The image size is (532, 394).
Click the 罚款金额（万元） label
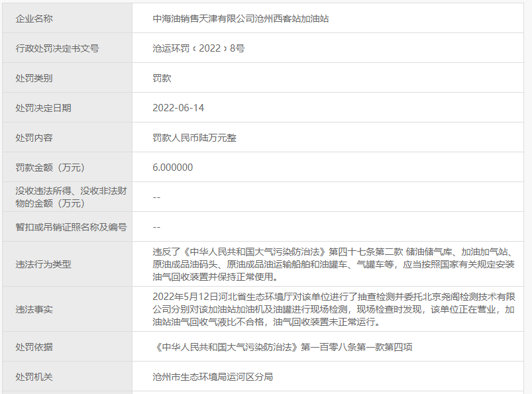(x=50, y=168)
